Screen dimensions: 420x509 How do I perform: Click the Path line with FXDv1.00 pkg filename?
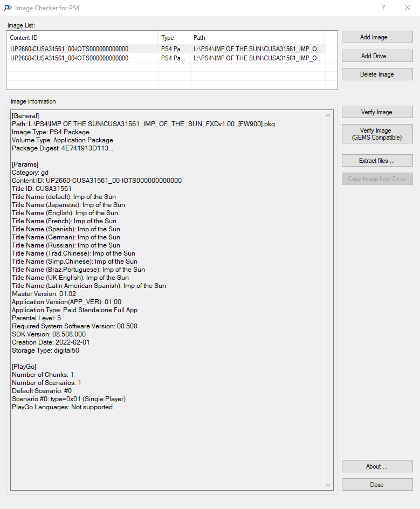point(143,124)
